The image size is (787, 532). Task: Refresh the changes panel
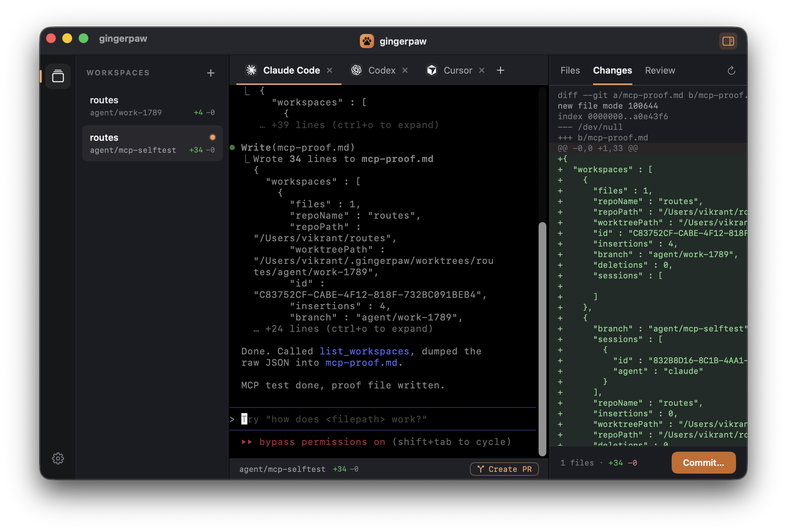point(731,71)
